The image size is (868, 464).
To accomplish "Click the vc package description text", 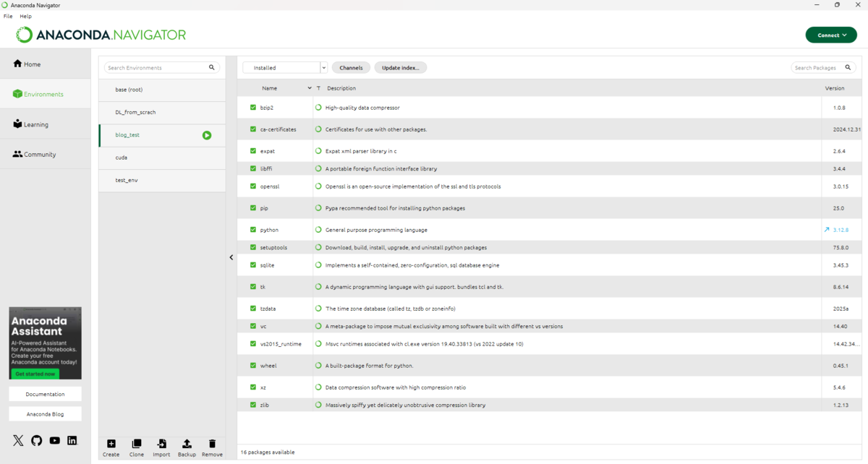I will click(x=444, y=326).
